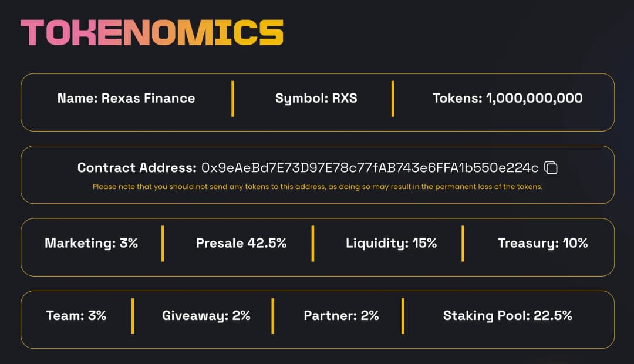Choose the Staking Pool: 22.5% allocation
This screenshot has width=634, height=364.
click(x=507, y=315)
